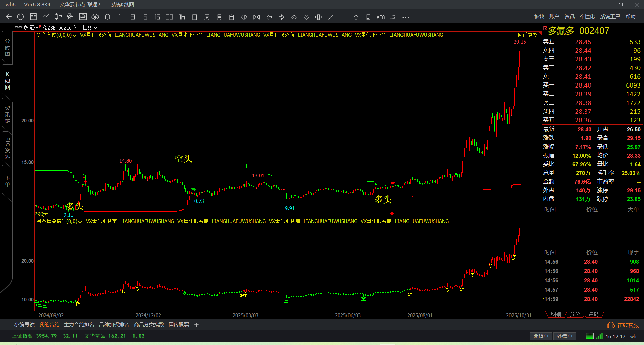Image resolution: width=644 pixels, height=345 pixels.
Task: Open the 小编导读 bottom tab
Action: pos(24,325)
